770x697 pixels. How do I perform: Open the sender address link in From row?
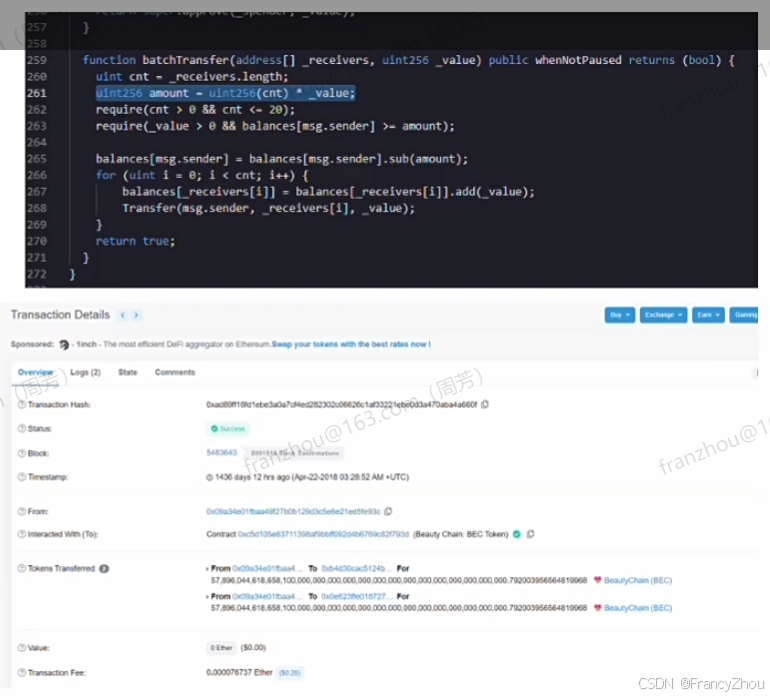(293, 511)
